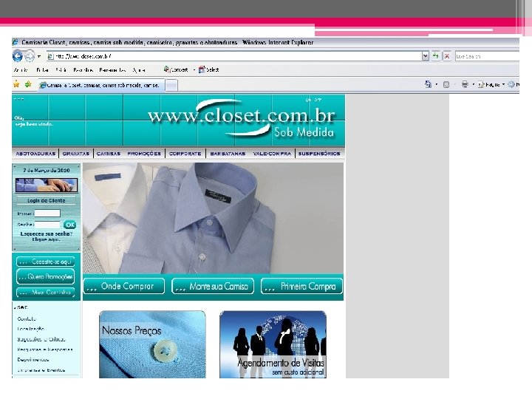The image size is (532, 399).
Task: Open the Ajuda menu
Action: (139, 70)
